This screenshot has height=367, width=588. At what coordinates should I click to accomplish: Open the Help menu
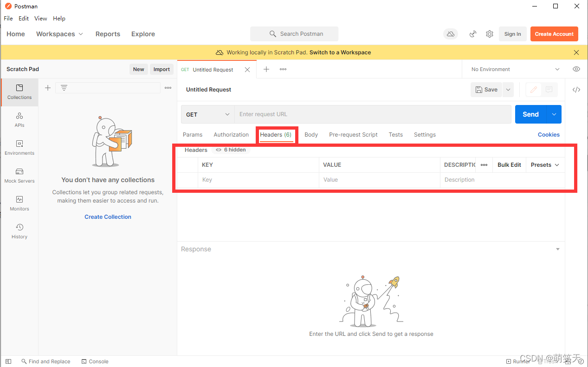click(59, 19)
